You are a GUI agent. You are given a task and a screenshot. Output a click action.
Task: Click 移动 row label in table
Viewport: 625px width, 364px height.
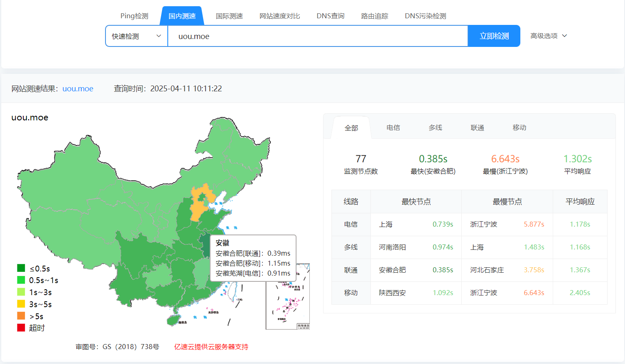tap(351, 293)
